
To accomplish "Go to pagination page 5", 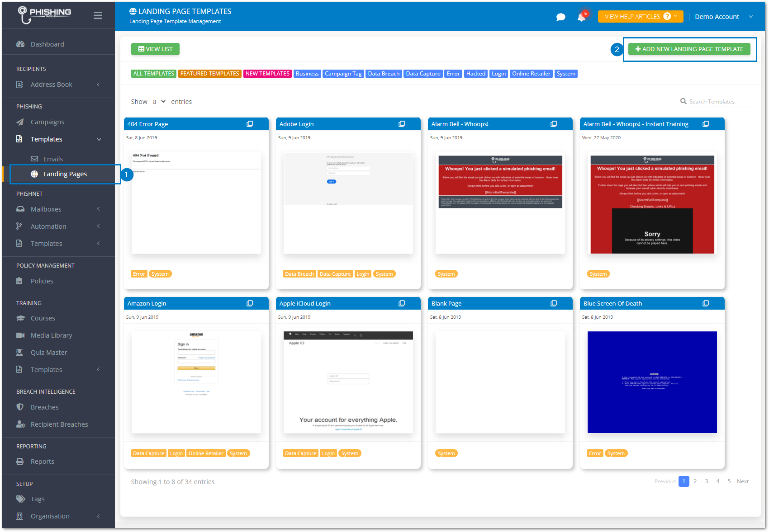I will tap(729, 481).
